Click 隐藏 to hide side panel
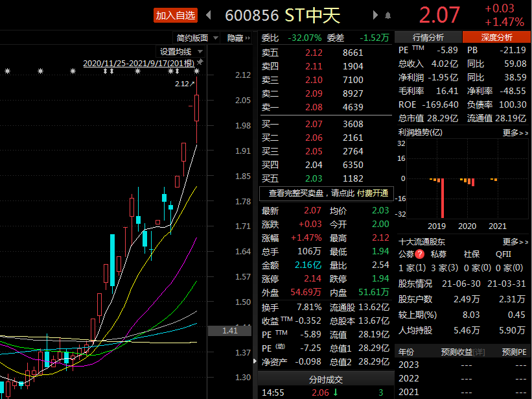The image size is (532, 399). pos(238,38)
